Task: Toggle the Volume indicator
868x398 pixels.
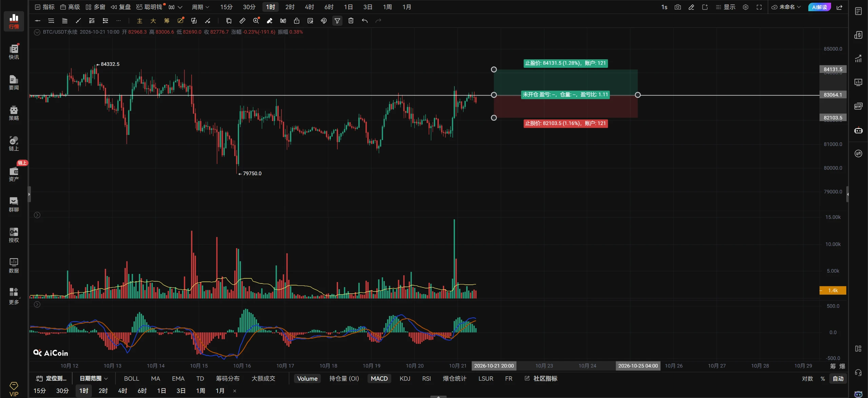Action: tap(307, 378)
